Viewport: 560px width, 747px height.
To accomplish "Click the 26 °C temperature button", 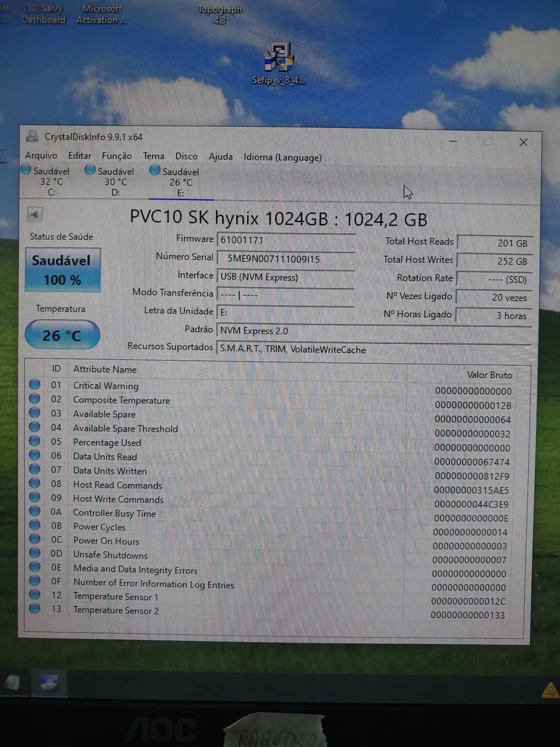I will click(x=62, y=335).
